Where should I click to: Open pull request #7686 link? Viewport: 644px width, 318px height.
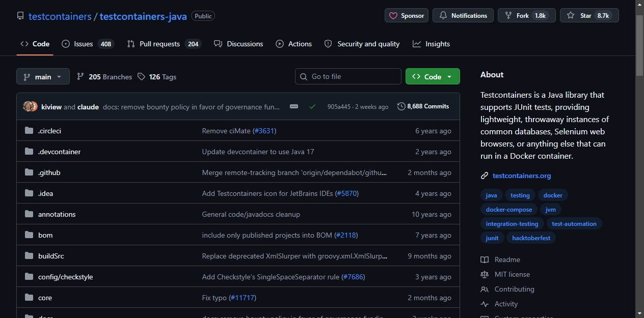point(353,277)
